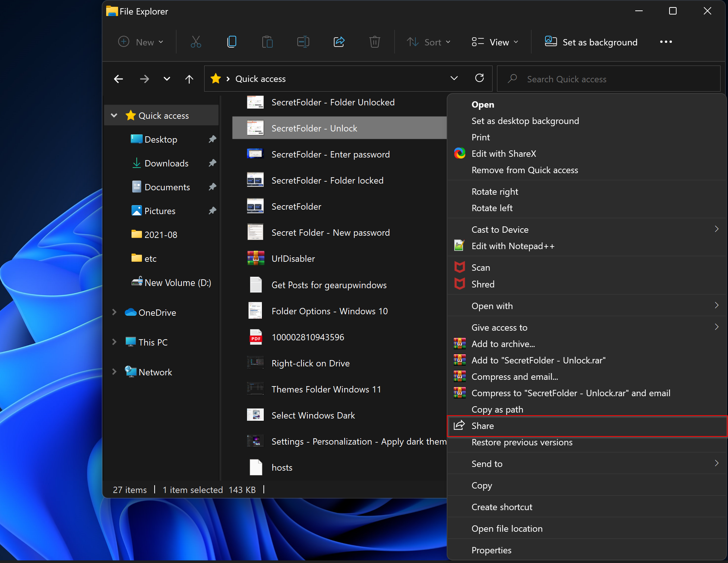
Task: Click the PDF icon of 100002810943596
Action: click(x=256, y=337)
